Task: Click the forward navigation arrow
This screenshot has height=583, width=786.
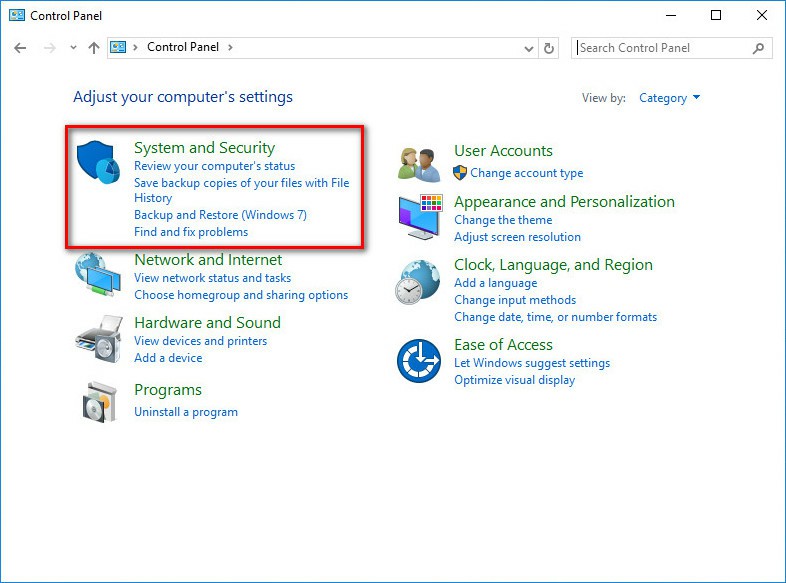Action: tap(50, 48)
